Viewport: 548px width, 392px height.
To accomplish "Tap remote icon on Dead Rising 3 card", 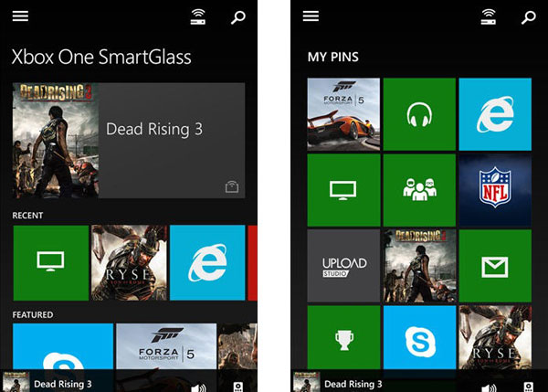I will tap(232, 186).
